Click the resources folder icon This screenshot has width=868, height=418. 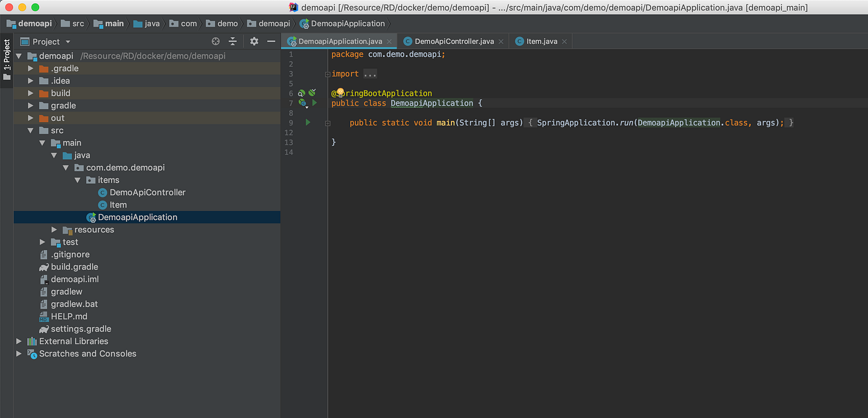(x=68, y=230)
